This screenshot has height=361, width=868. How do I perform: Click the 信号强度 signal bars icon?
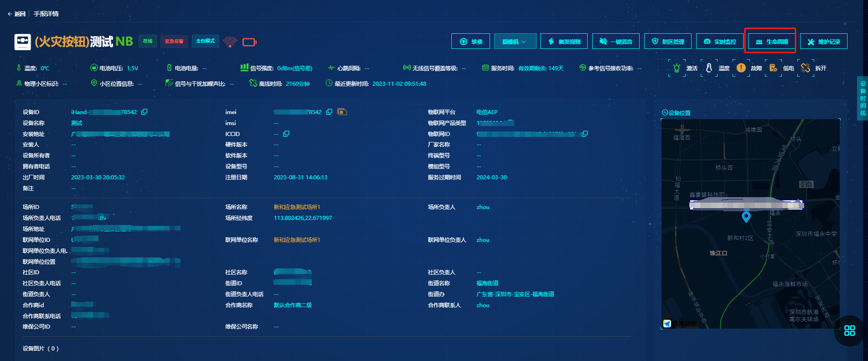(x=244, y=68)
